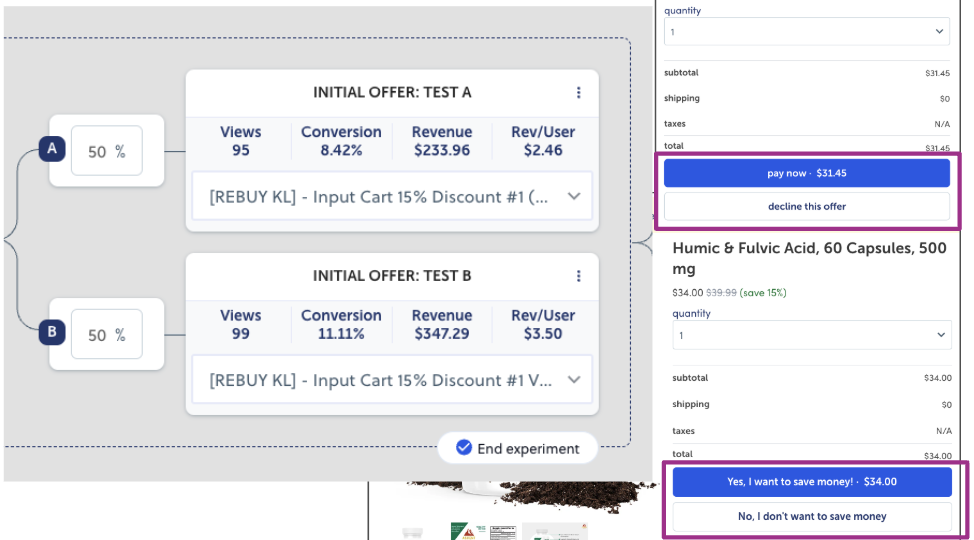This screenshot has width=974, height=540.
Task: Click Yes, I want to save money
Action: (811, 482)
